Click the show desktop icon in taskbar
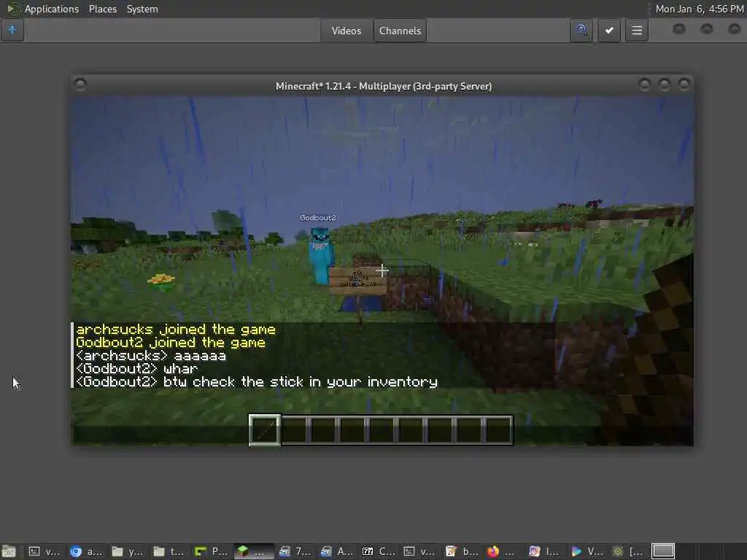 pos(9,551)
